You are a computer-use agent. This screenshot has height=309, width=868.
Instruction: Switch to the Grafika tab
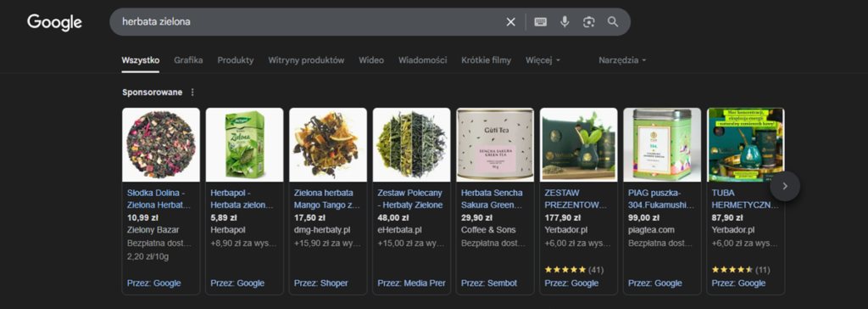pos(188,60)
